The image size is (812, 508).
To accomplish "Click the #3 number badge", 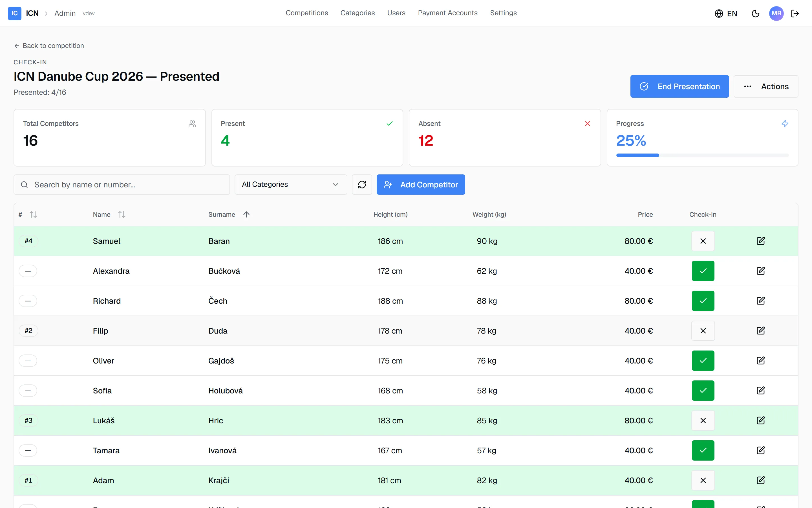I will tap(28, 420).
